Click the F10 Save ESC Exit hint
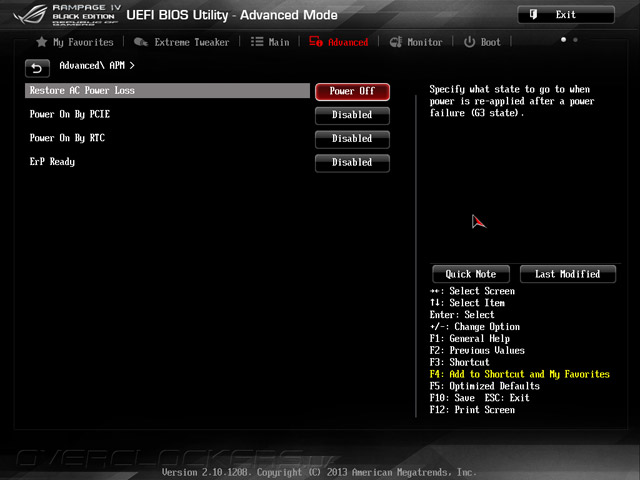This screenshot has height=480, width=640. pyautogui.click(x=480, y=398)
